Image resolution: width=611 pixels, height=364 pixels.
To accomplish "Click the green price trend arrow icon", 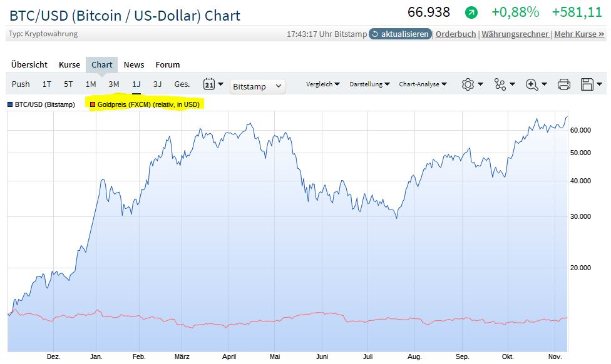I will pos(471,13).
